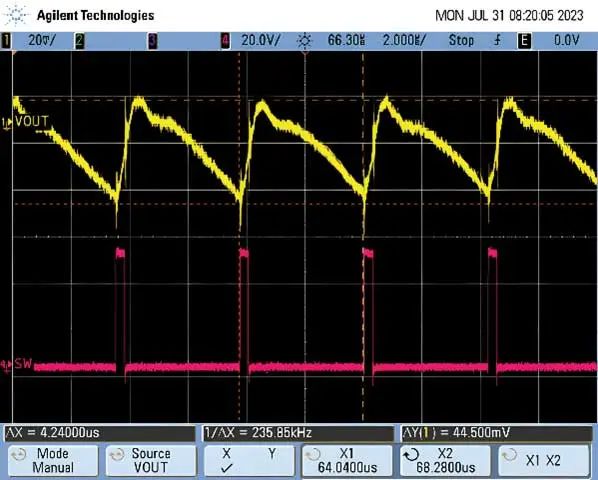Click the VOUT waveform label
Viewport: 598px width, 480px height.
click(x=32, y=122)
